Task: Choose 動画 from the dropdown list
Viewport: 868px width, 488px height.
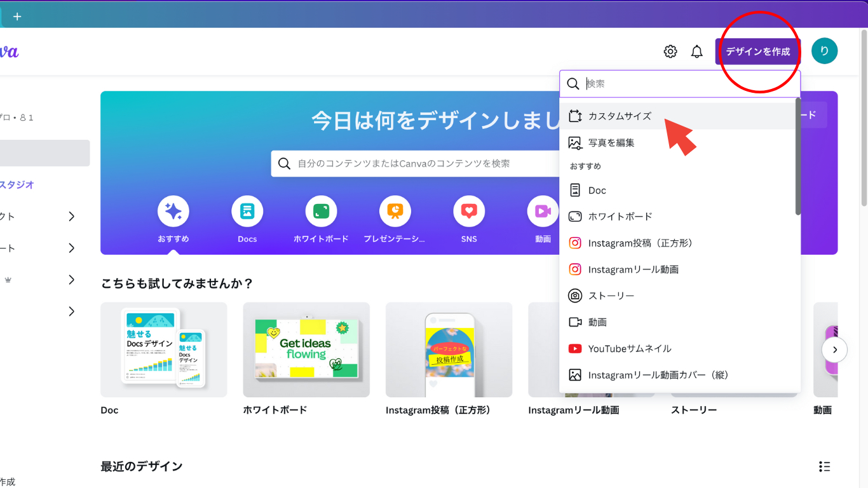Action: [677, 322]
